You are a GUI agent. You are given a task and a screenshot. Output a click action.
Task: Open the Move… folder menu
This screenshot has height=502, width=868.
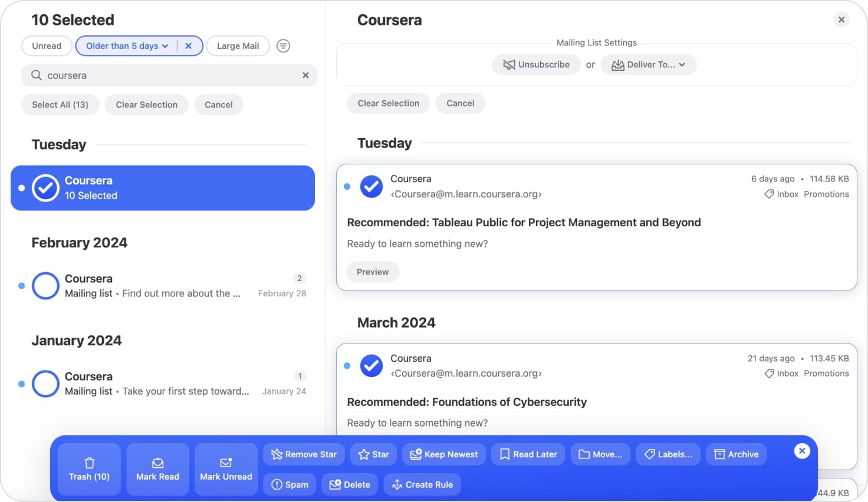click(600, 454)
